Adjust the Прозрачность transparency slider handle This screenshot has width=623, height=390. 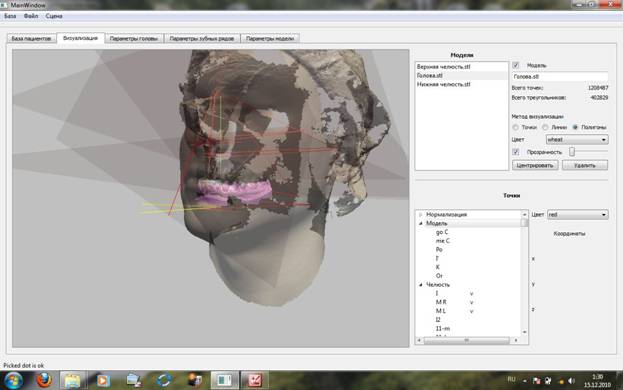572,151
